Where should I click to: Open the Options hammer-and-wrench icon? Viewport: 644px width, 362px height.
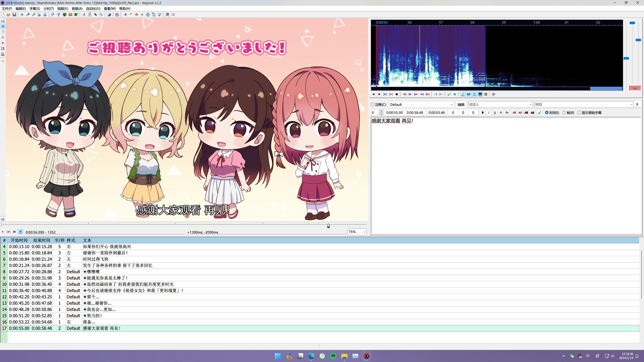click(x=167, y=15)
